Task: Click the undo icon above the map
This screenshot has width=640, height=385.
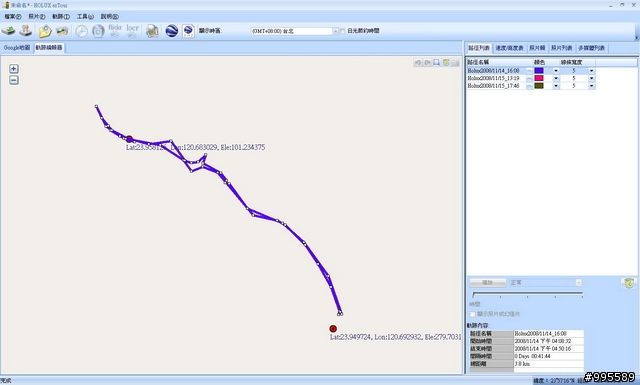Action: pyautogui.click(x=418, y=62)
